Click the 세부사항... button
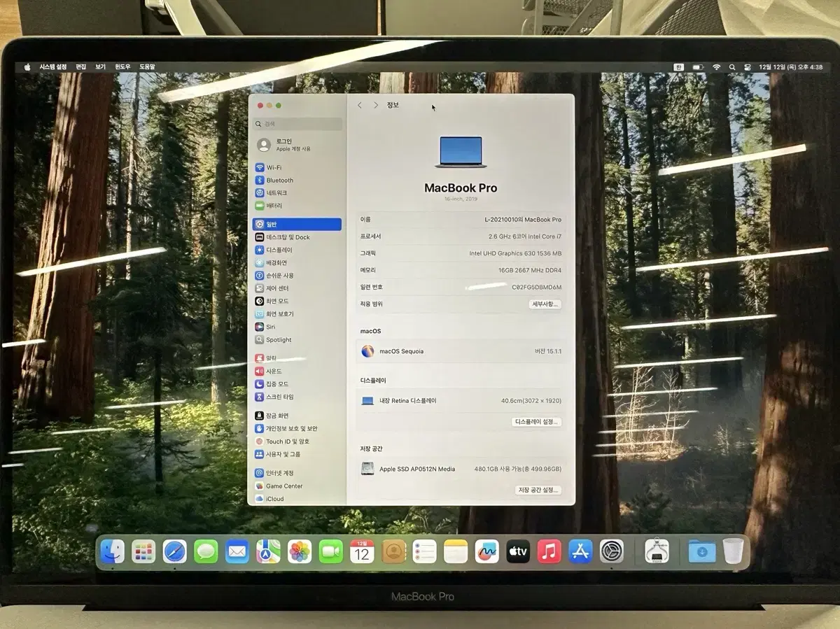The width and height of the screenshot is (840, 629). (x=545, y=304)
